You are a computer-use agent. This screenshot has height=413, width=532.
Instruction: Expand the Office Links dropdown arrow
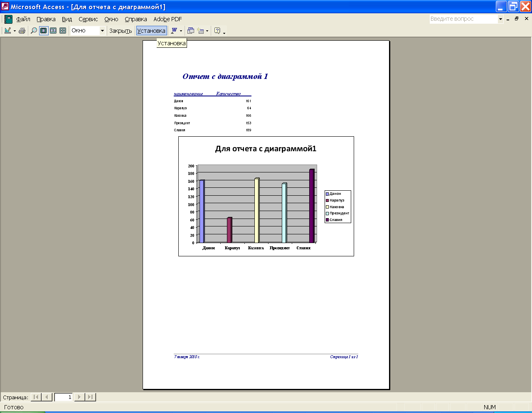point(181,31)
